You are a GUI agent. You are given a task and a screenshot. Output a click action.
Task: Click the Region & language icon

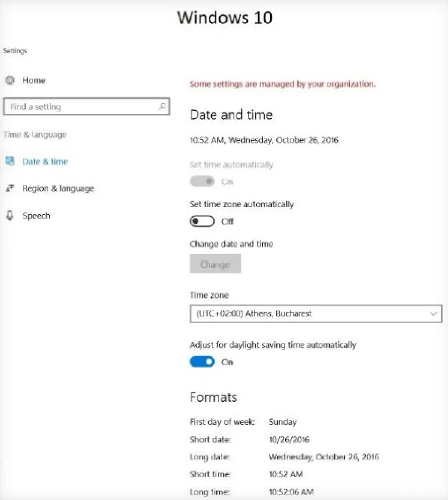[x=10, y=188]
